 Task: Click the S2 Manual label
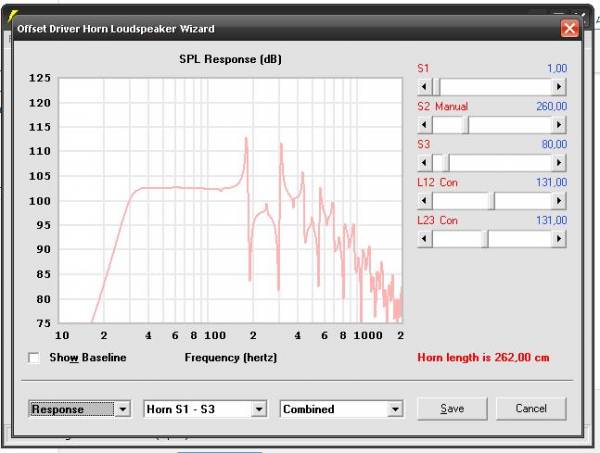[x=443, y=106]
